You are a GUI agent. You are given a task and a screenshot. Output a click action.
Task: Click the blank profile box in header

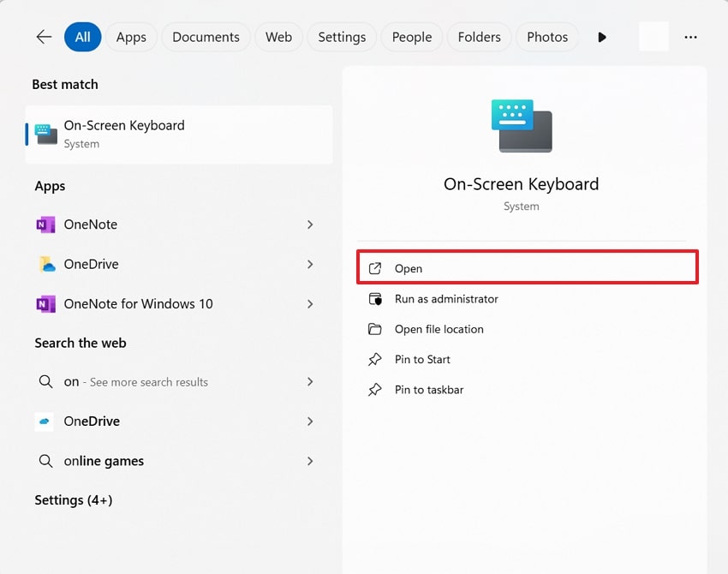click(653, 36)
